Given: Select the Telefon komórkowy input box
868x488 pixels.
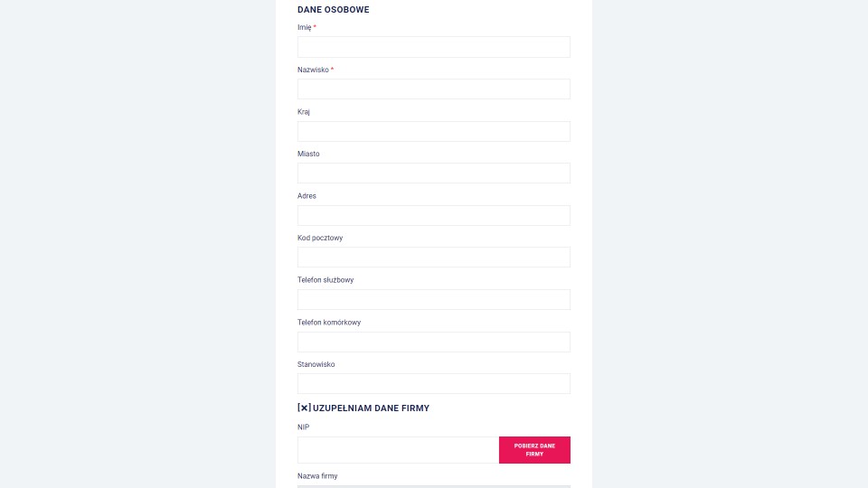Looking at the screenshot, I should (x=433, y=342).
